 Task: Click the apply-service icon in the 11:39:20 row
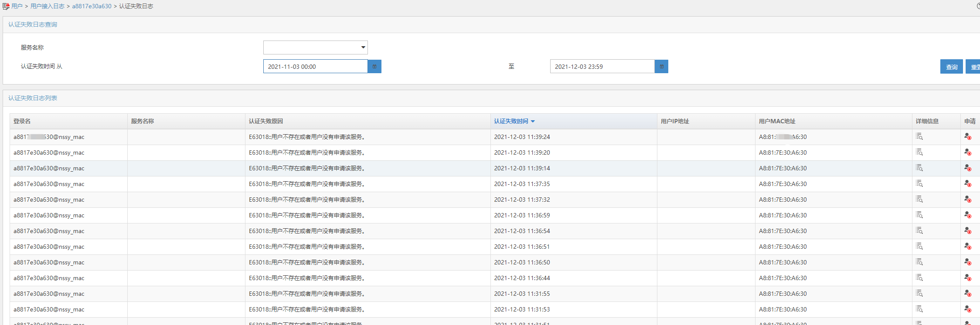click(967, 152)
